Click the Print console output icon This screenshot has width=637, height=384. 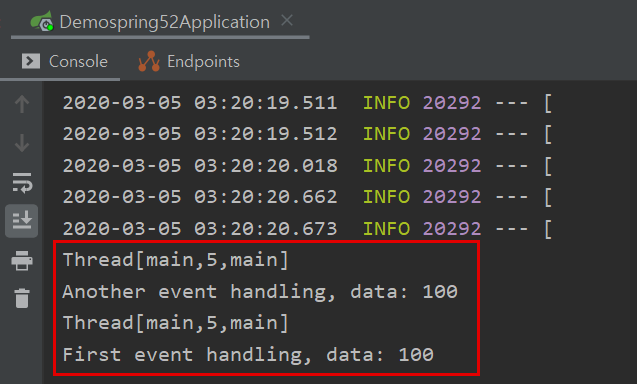[x=22, y=260]
